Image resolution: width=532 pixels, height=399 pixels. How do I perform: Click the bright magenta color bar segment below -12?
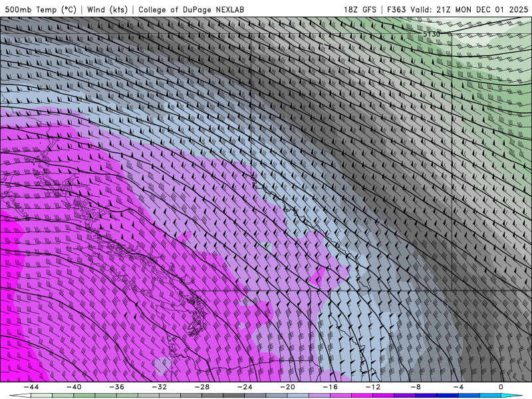(362, 396)
